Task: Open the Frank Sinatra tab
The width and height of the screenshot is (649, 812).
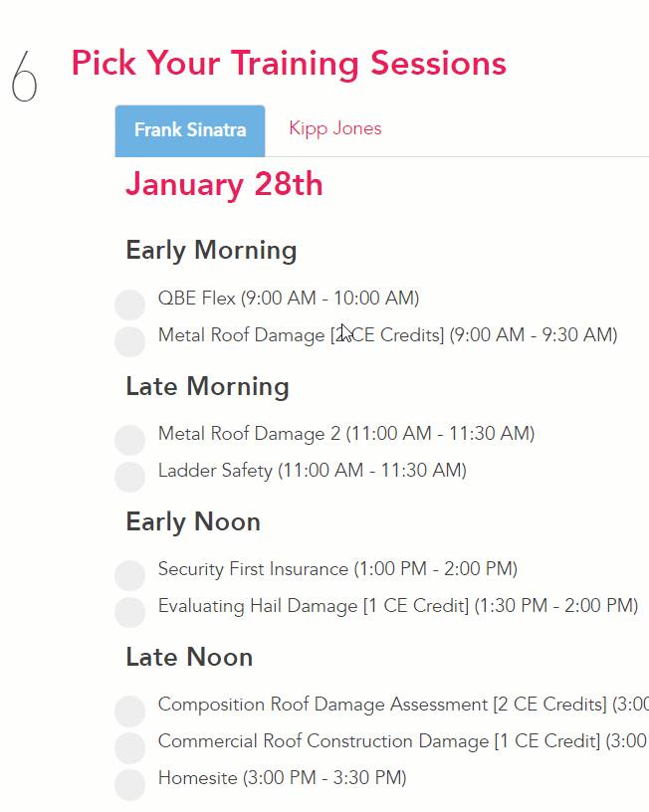Action: [190, 130]
